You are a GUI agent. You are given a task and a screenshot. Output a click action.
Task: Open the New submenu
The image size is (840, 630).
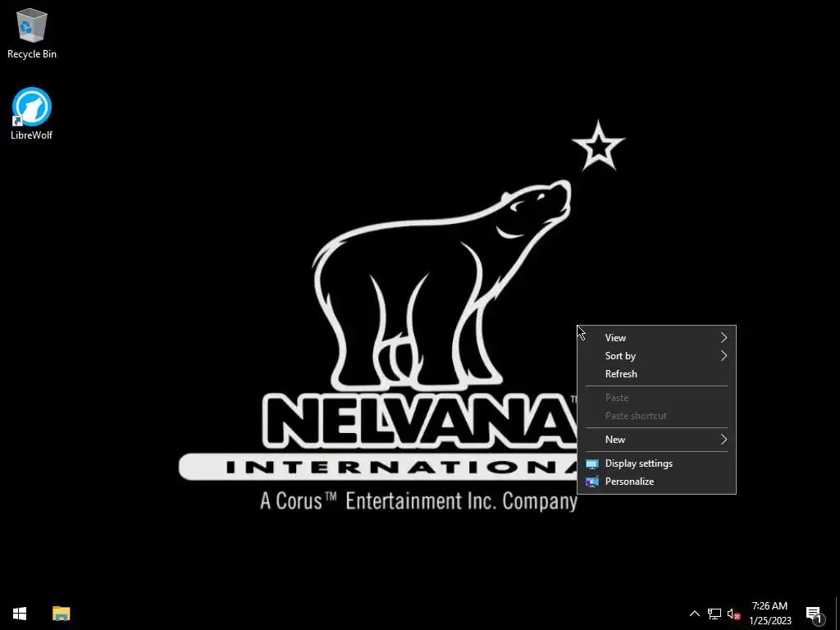[x=656, y=440]
